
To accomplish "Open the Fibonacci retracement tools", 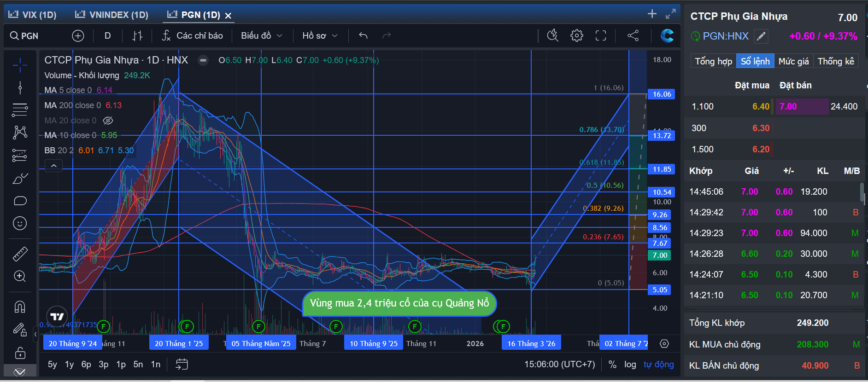I will (20, 110).
